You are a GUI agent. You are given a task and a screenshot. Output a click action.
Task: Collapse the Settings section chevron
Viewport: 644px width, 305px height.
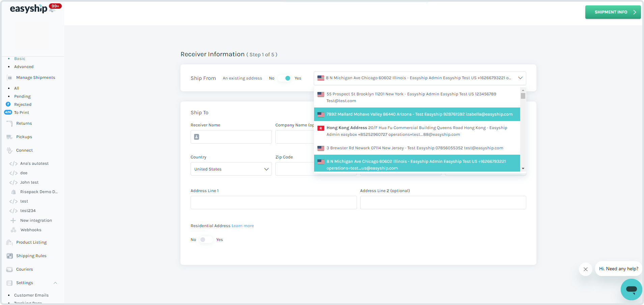click(x=55, y=283)
